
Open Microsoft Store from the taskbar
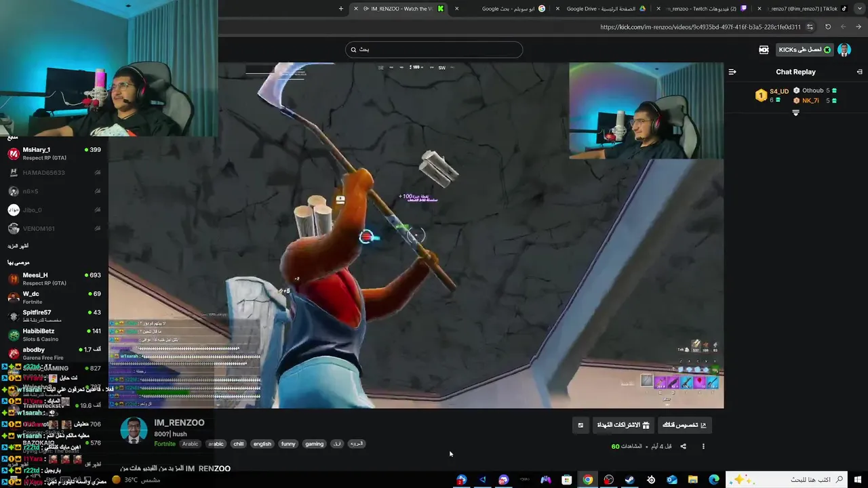[x=567, y=480]
